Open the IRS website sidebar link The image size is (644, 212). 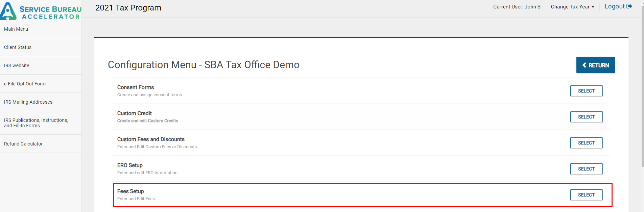pos(17,65)
